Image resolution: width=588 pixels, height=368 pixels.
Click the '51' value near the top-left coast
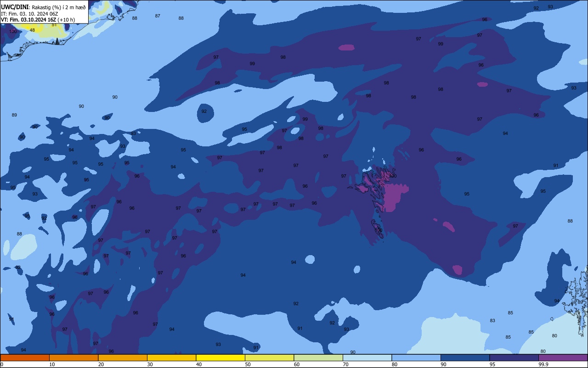(54, 25)
